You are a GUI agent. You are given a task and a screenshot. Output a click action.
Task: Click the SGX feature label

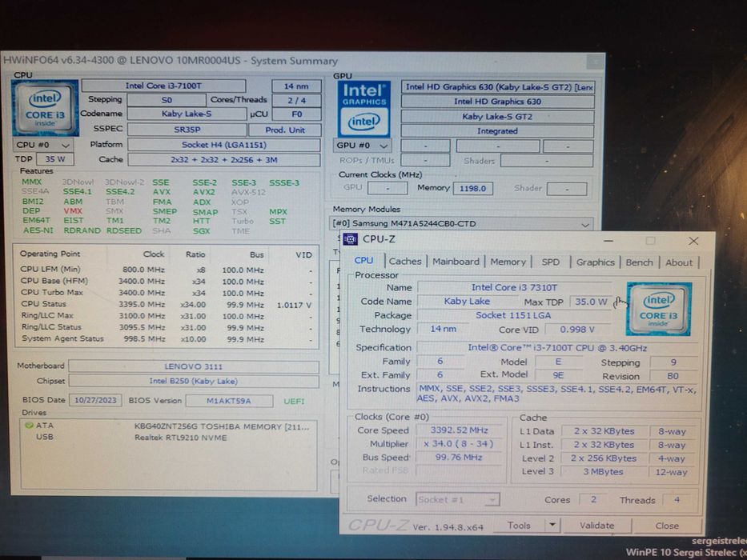(x=202, y=231)
